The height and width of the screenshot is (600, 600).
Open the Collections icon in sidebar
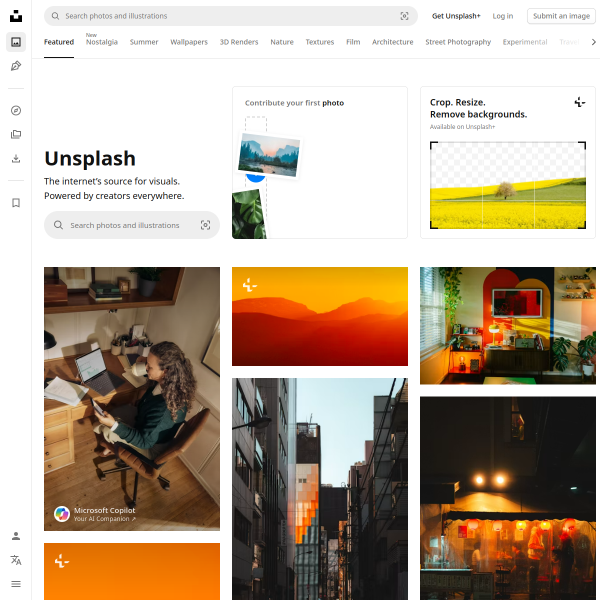coord(16,134)
